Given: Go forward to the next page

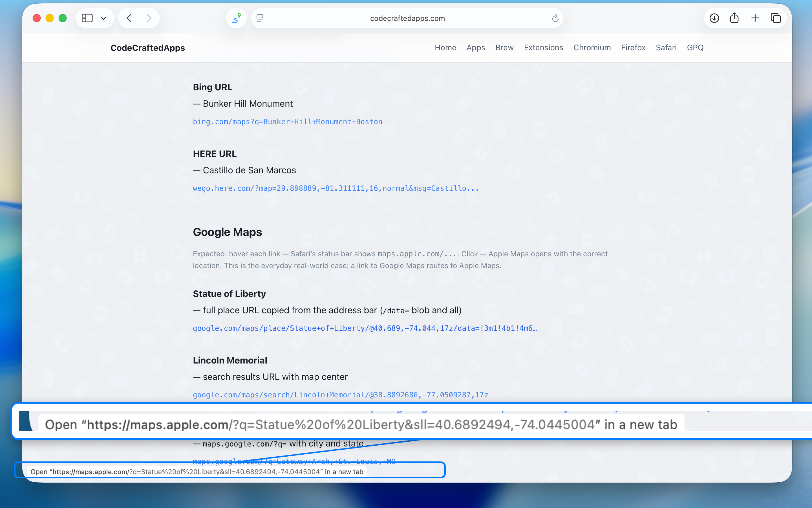Looking at the screenshot, I should [149, 18].
